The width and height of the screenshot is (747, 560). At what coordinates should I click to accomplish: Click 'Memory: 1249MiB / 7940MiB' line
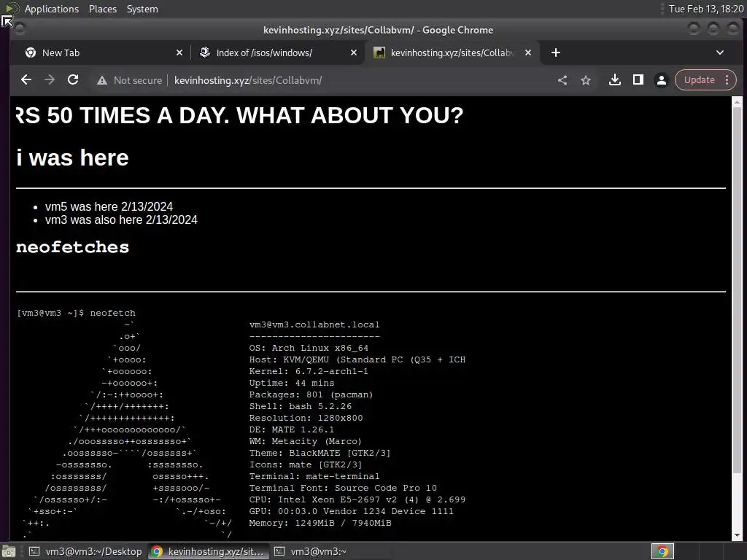click(320, 523)
